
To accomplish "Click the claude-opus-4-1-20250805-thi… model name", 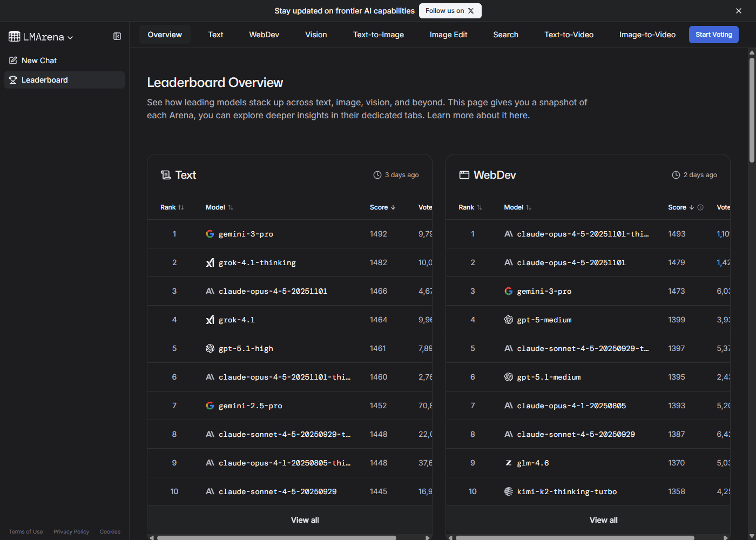I will point(285,463).
